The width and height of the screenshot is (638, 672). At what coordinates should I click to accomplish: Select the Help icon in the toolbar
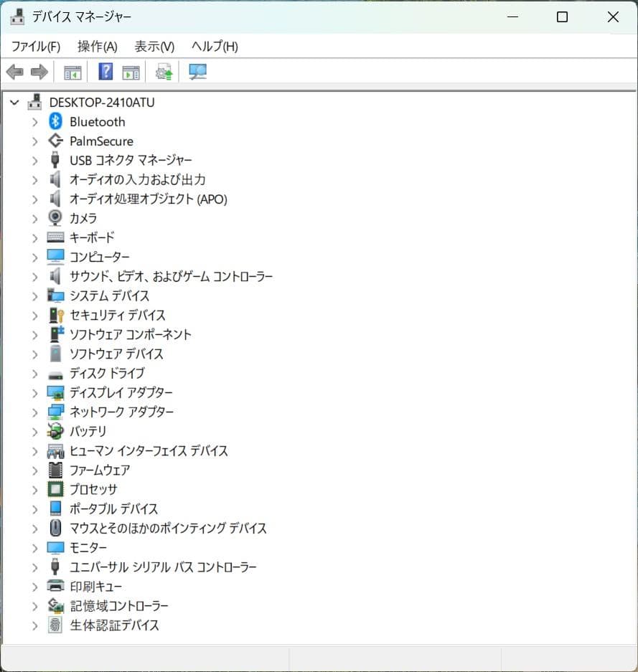tap(105, 71)
